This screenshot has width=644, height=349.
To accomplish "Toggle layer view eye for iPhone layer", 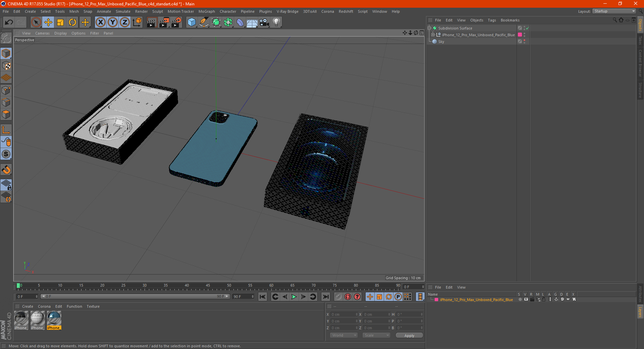I will click(x=526, y=300).
